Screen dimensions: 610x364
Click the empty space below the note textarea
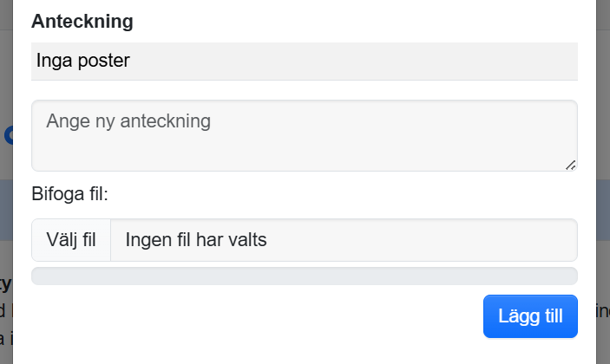(304, 178)
